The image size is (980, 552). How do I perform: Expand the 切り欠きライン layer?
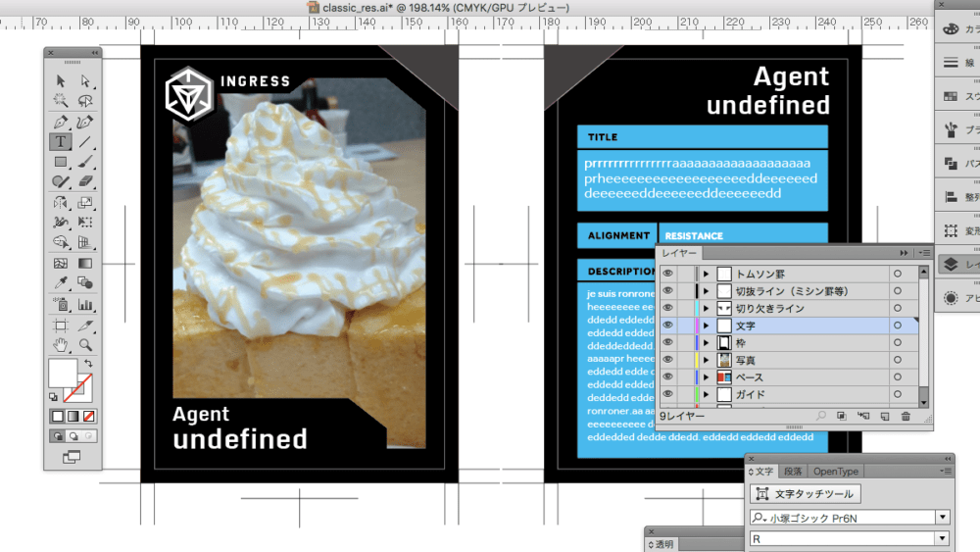click(706, 308)
